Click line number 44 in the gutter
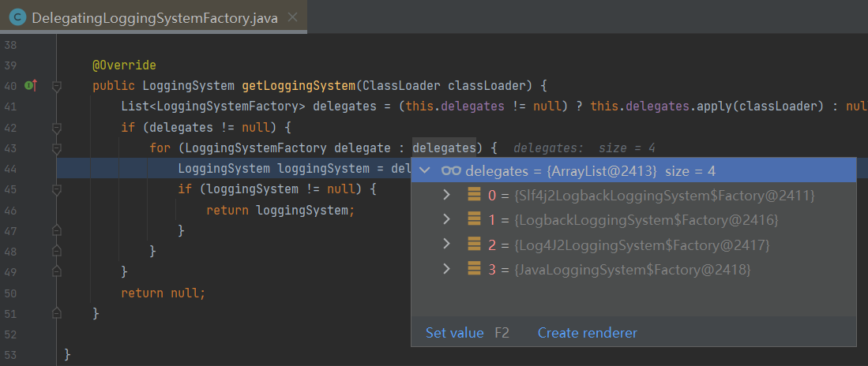This screenshot has width=868, height=366. [10, 169]
